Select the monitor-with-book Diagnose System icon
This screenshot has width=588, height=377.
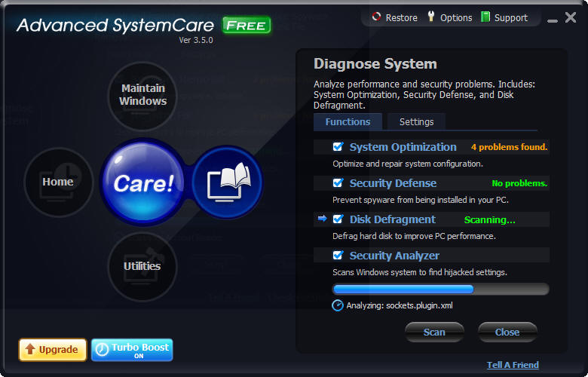228,182
